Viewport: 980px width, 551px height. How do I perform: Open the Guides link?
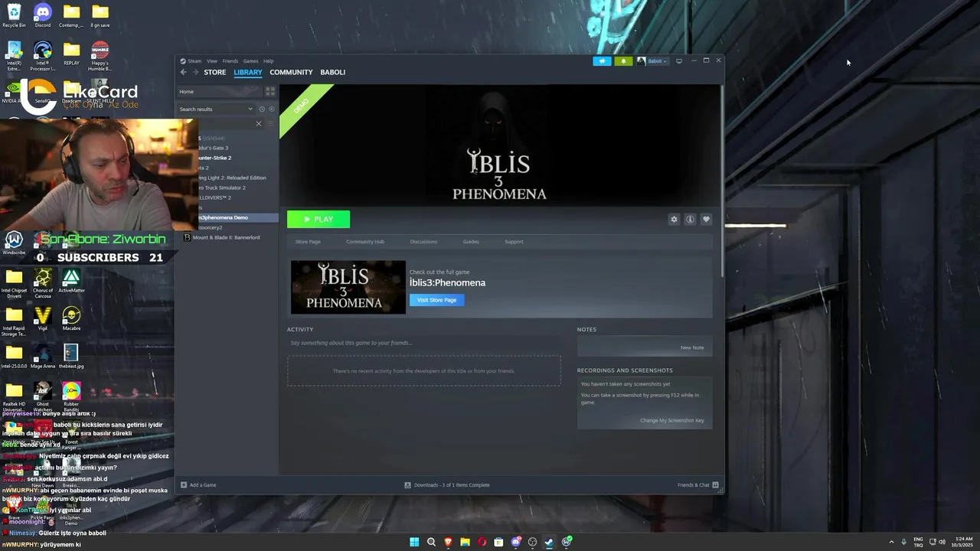tap(471, 242)
